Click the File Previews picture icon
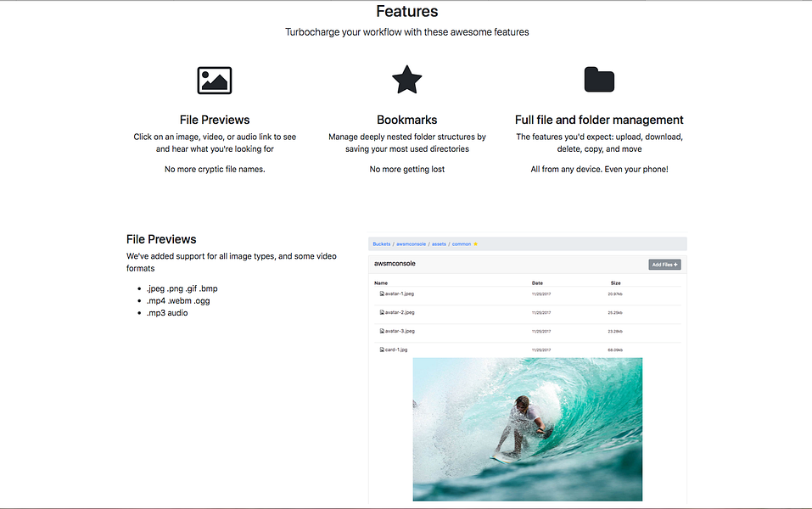The height and width of the screenshot is (509, 812). (215, 81)
